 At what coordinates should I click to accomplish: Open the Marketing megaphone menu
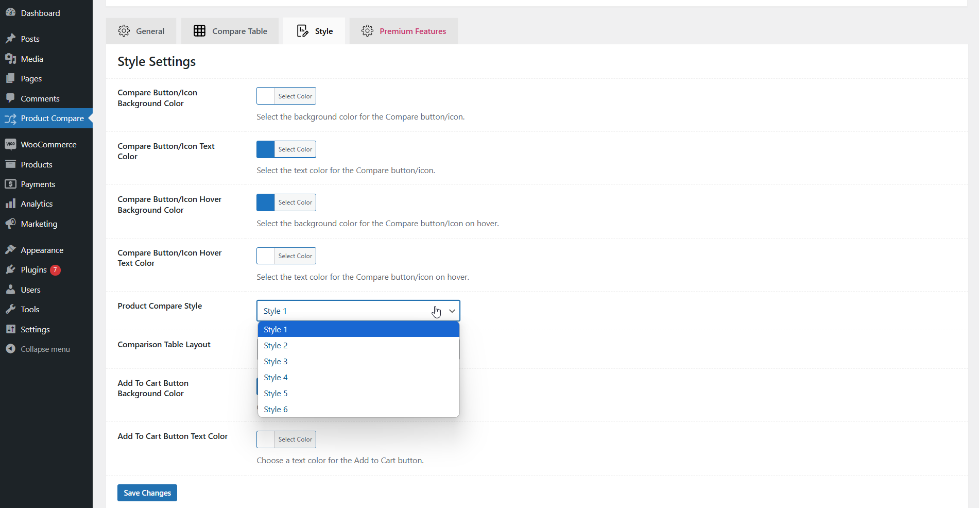point(10,224)
